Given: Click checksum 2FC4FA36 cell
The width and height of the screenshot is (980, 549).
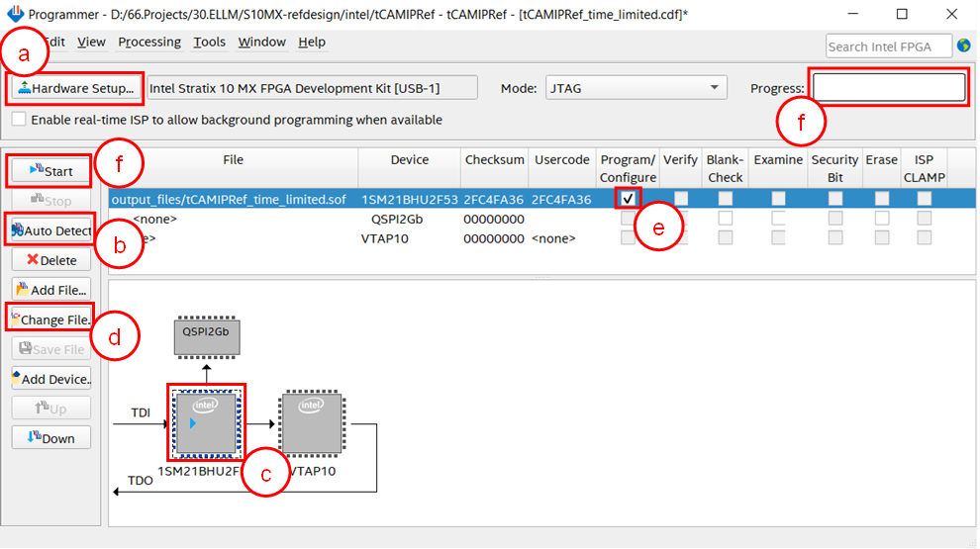Looking at the screenshot, I should (x=493, y=199).
